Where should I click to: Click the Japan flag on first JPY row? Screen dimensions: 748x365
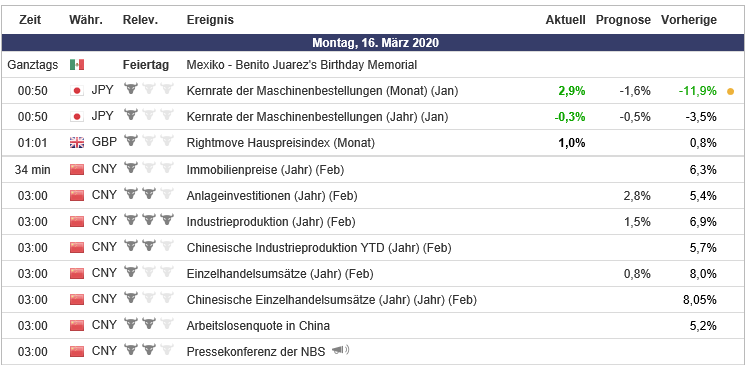[77, 91]
